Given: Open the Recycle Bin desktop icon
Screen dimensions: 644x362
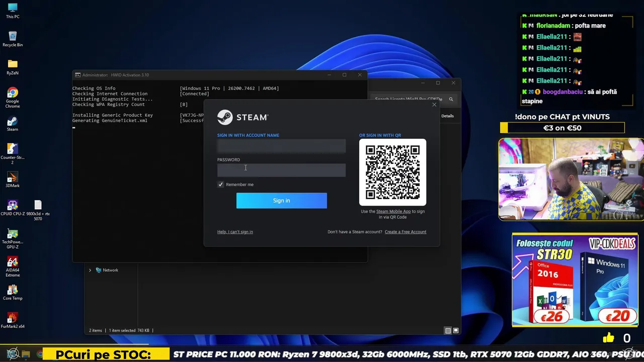Looking at the screenshot, I should click(13, 39).
